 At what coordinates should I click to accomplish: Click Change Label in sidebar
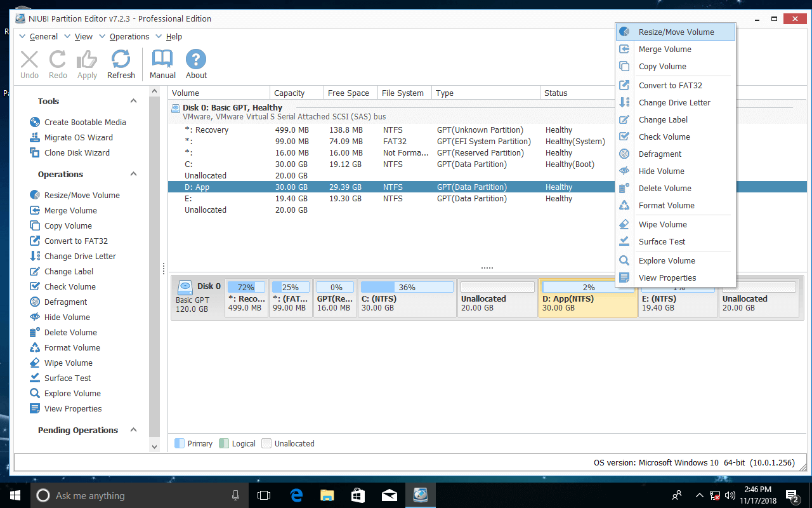tap(69, 271)
